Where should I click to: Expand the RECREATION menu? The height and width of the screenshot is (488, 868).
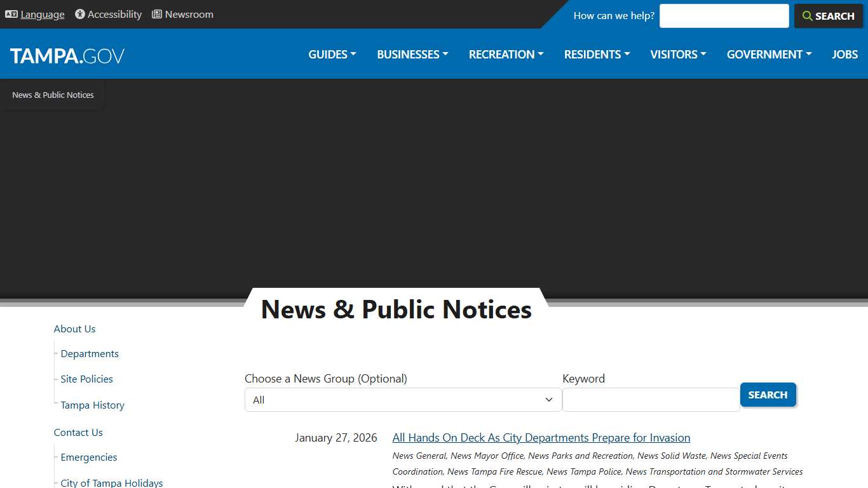[x=506, y=55]
